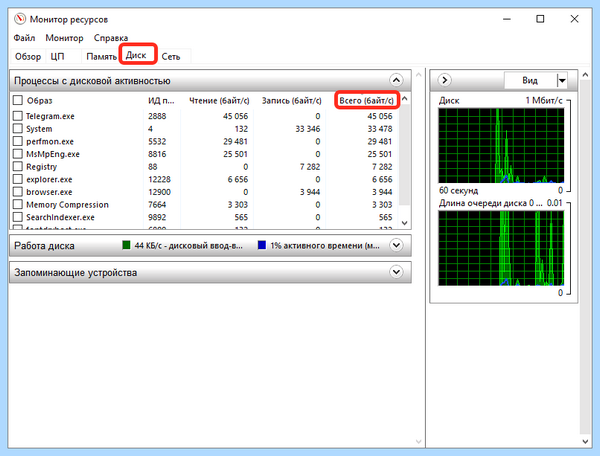Maximize the Монитор ресурсов window
Screen dimensions: 600x456
540,19
